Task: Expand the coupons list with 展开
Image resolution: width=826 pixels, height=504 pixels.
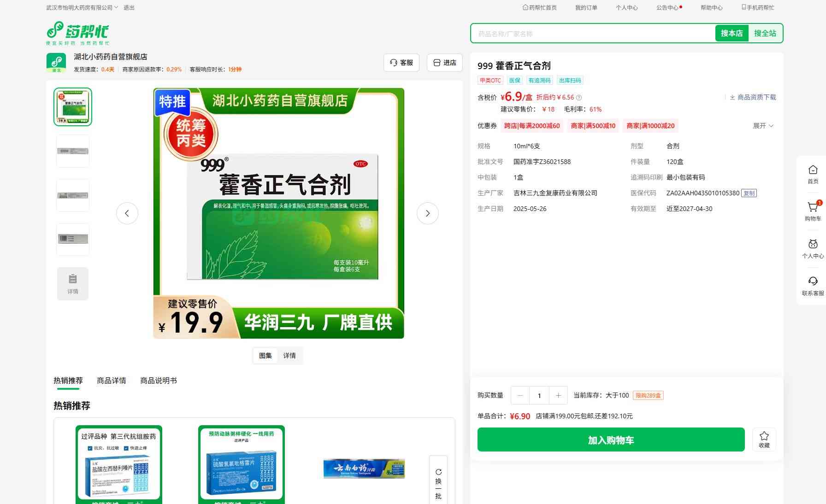Action: tap(763, 126)
